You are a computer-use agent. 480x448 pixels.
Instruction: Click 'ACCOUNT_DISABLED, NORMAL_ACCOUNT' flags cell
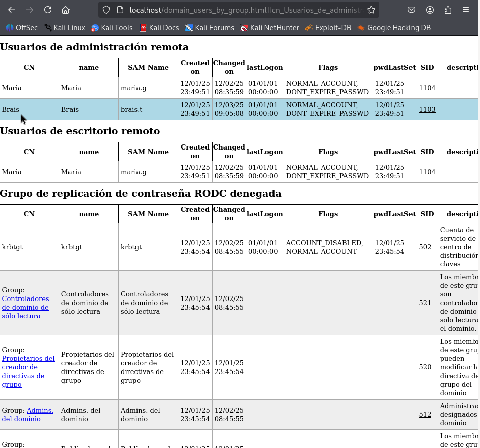(x=328, y=247)
